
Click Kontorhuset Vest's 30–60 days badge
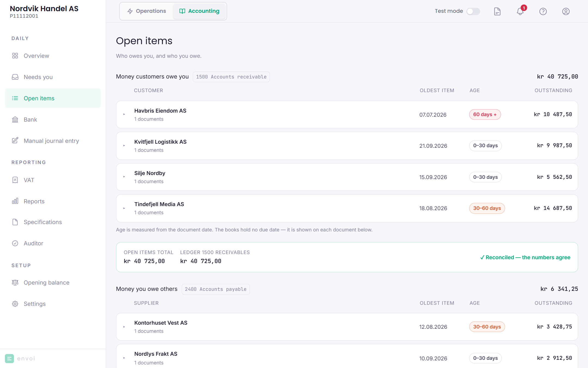(x=487, y=327)
